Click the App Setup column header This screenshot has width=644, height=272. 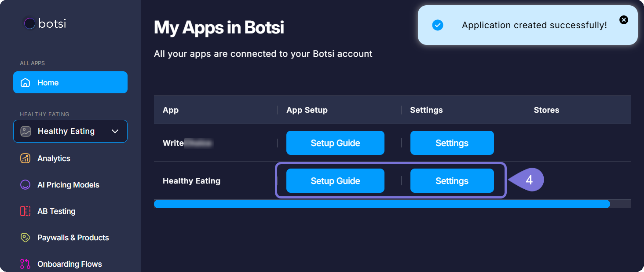click(307, 110)
